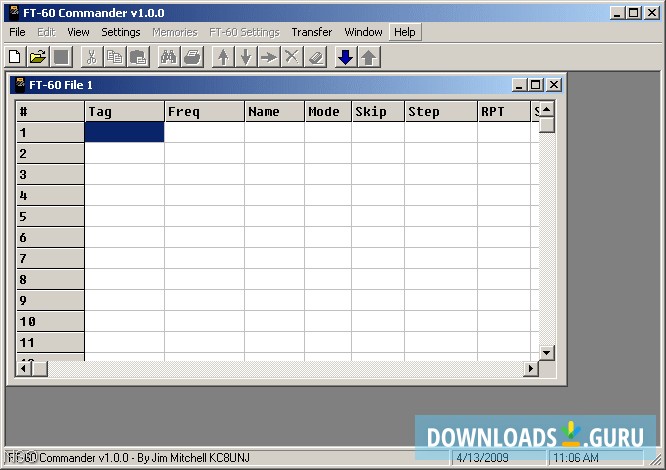
Task: Click the Copy toolbar icon
Action: click(x=114, y=57)
